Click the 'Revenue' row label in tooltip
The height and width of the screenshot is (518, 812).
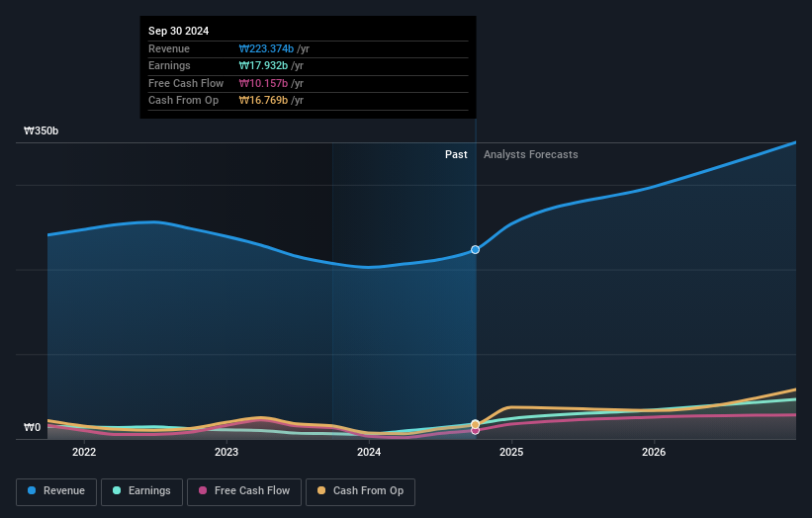coord(169,48)
